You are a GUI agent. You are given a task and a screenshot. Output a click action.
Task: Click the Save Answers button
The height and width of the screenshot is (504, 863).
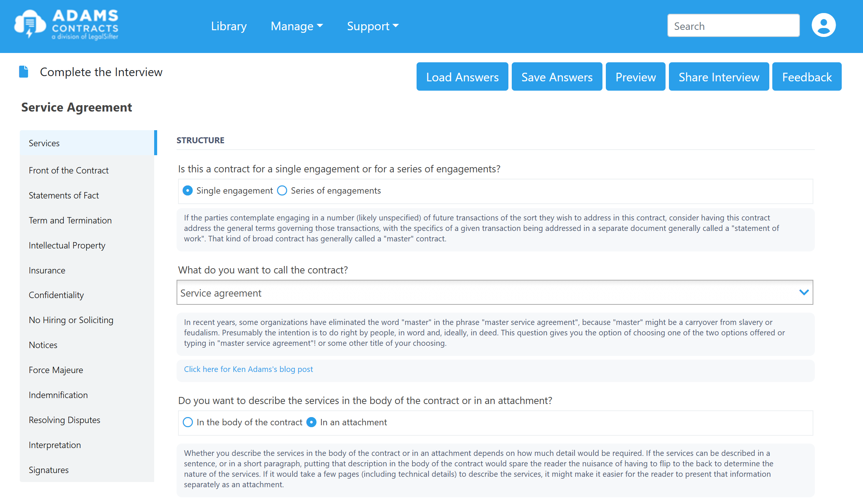click(557, 77)
